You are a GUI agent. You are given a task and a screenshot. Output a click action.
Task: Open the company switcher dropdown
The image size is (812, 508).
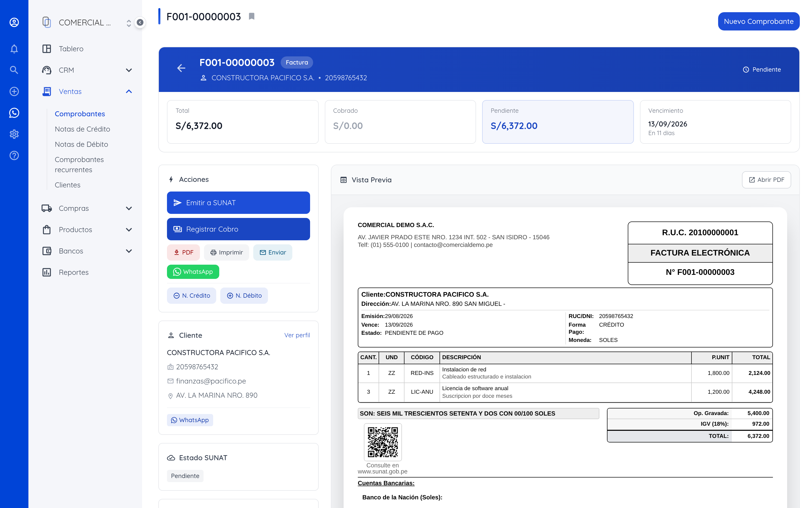click(128, 23)
